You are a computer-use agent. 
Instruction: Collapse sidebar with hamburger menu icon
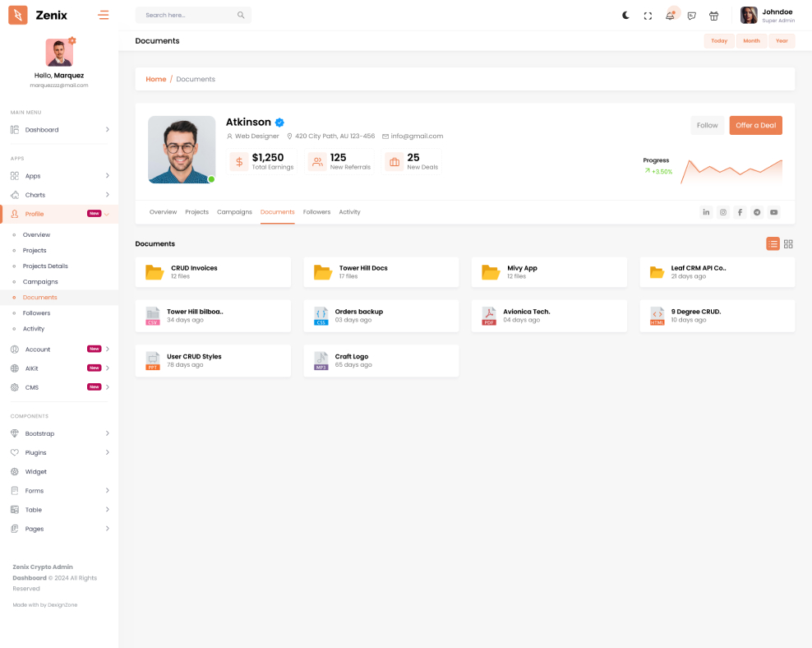point(103,15)
